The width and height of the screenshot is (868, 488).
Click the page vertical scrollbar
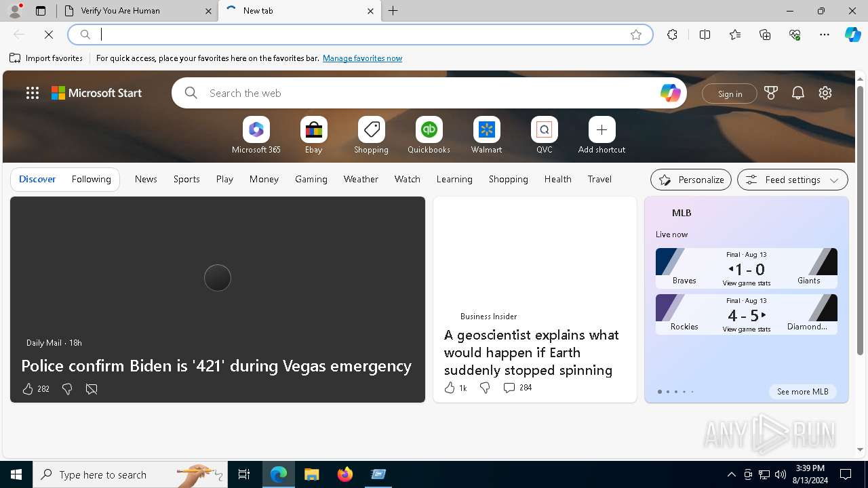click(860, 220)
